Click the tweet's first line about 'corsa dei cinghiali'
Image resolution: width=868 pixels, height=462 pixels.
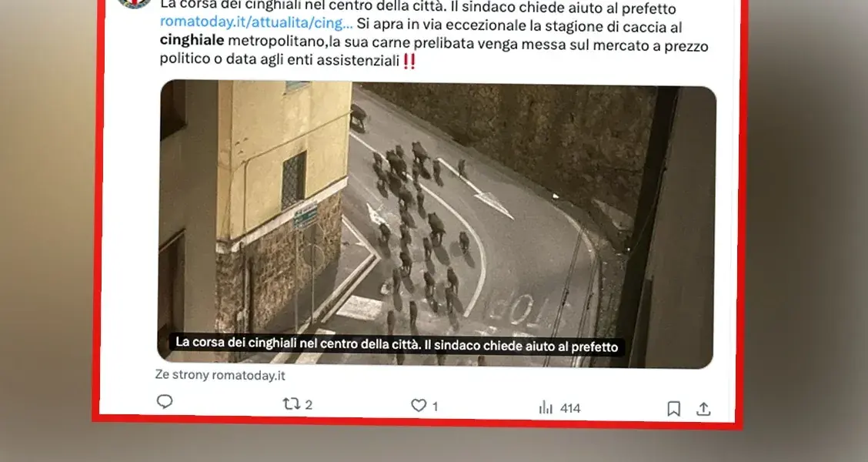pos(418,7)
